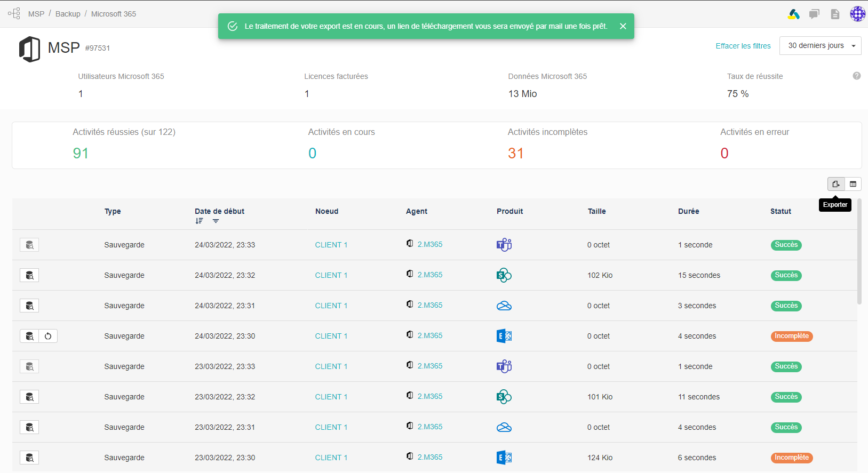
Task: Sort by Date de début
Action: click(x=199, y=221)
